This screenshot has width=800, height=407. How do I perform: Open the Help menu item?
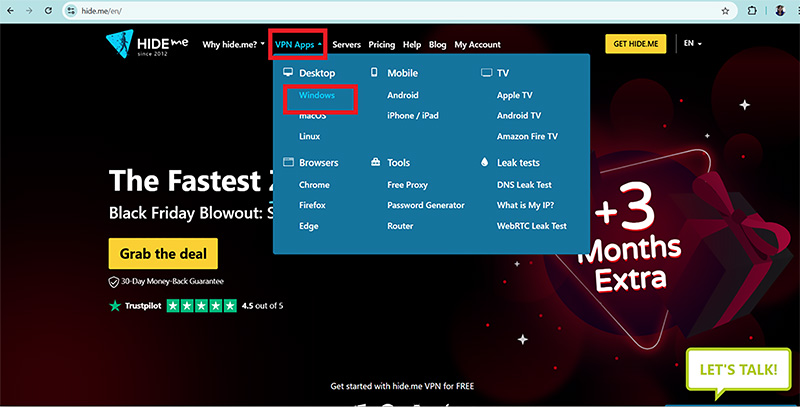click(x=412, y=44)
